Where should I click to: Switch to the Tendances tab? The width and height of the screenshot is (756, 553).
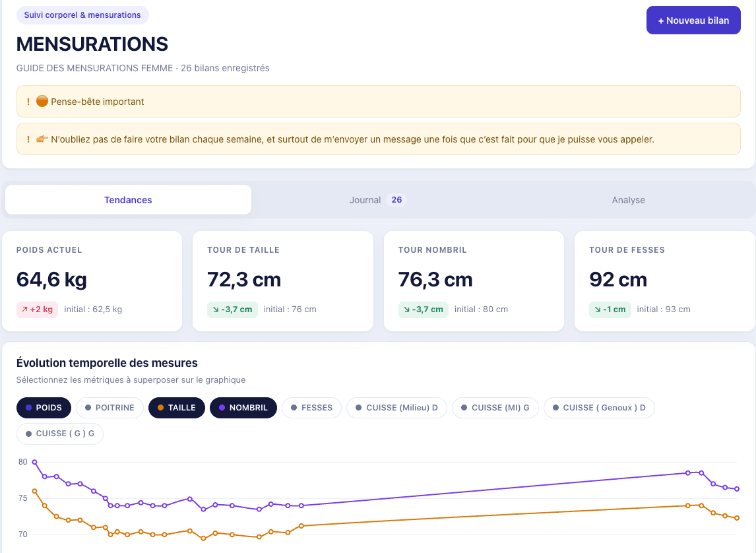(x=128, y=199)
